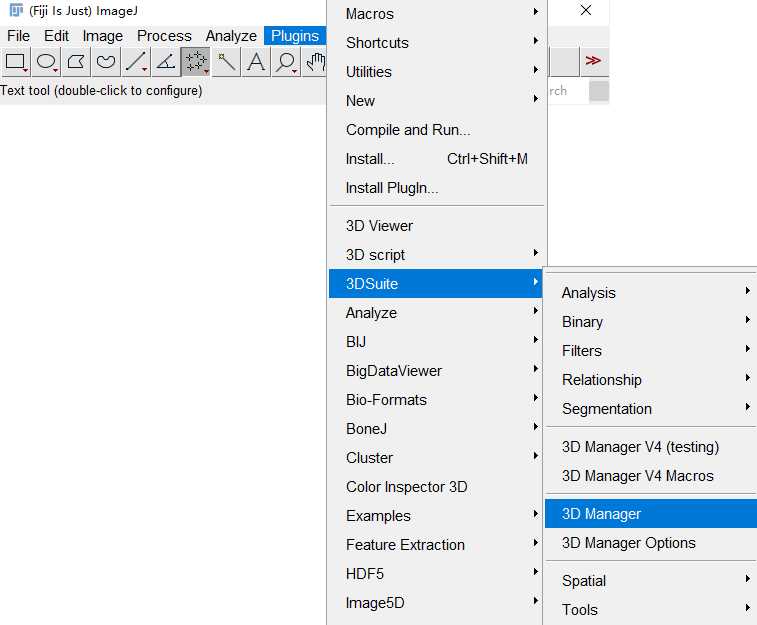Select the Rectangle selection tool
This screenshot has height=625, width=757.
(15, 61)
